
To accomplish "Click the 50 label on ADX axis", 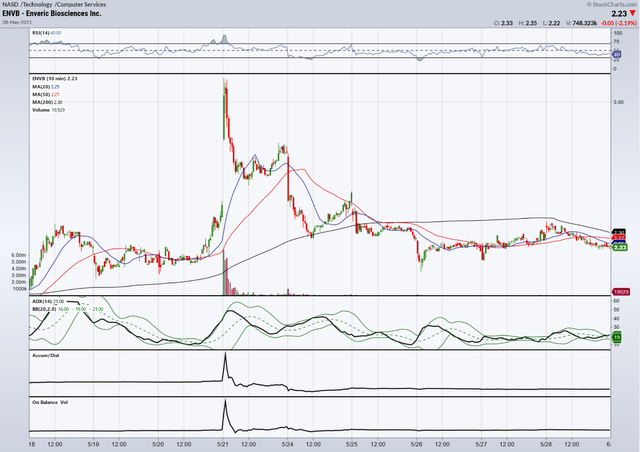I will coord(616,310).
